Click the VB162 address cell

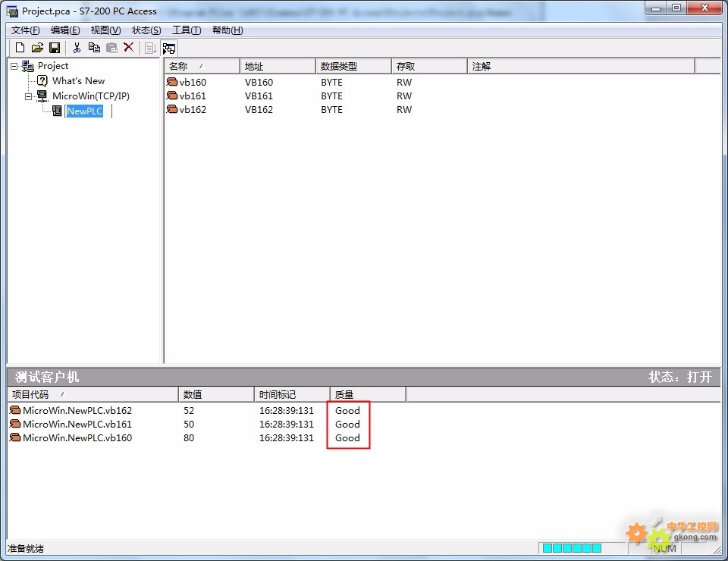click(x=259, y=109)
